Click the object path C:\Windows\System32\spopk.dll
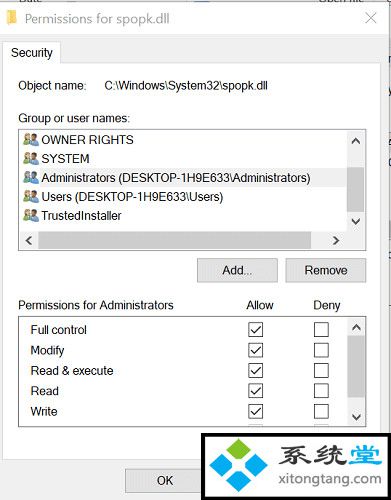391x500 pixels. coord(186,86)
